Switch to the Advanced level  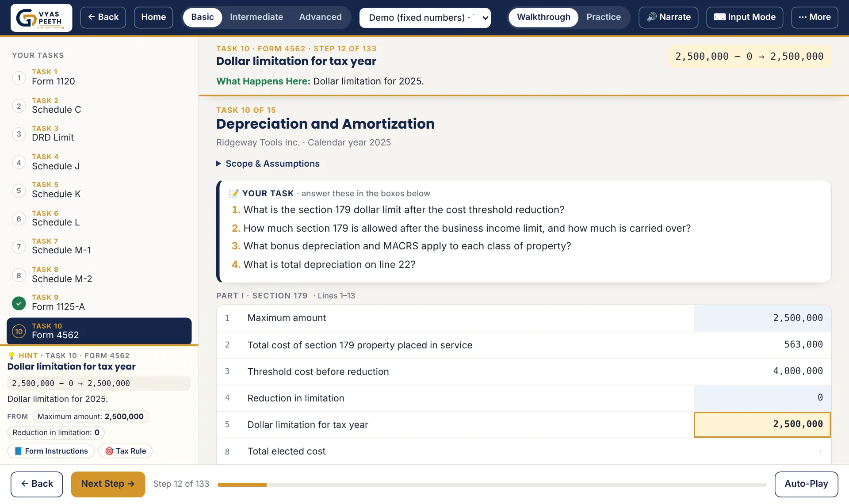click(x=320, y=17)
